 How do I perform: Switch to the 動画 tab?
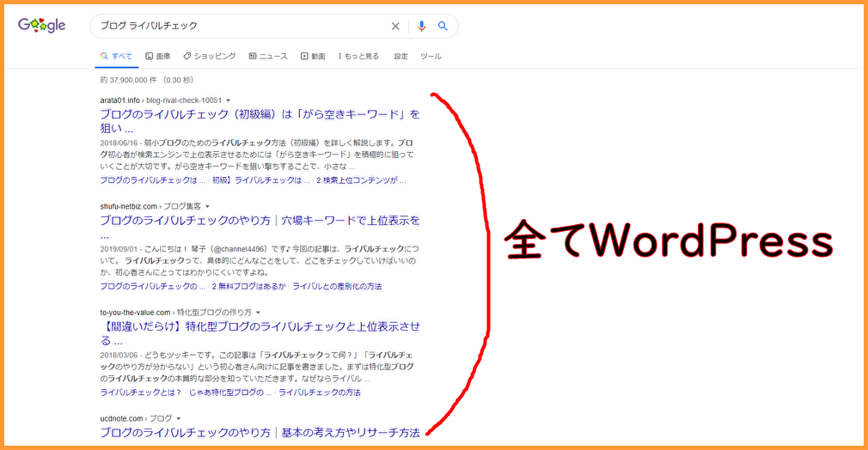click(313, 57)
